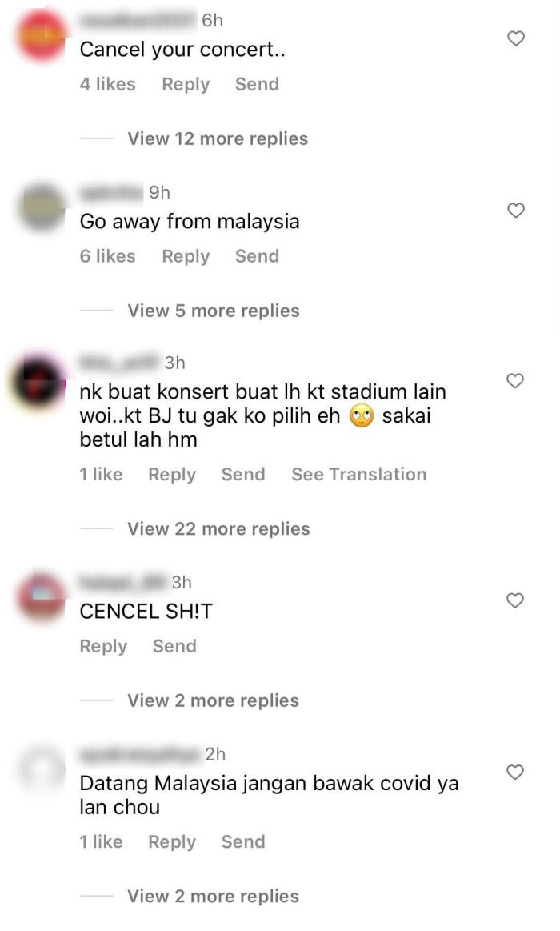Reply to 'Go away from malaysia'
Screen dimensions: 560x931
(x=186, y=256)
